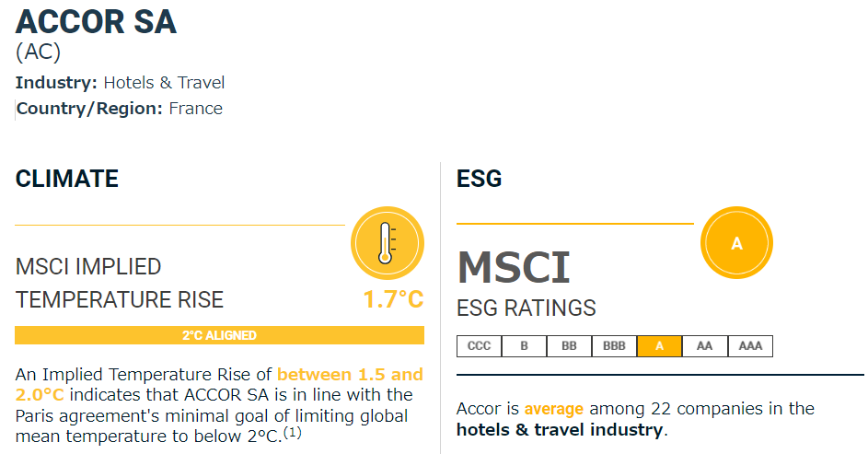
Task: Click the ESG section heading
Action: [479, 179]
